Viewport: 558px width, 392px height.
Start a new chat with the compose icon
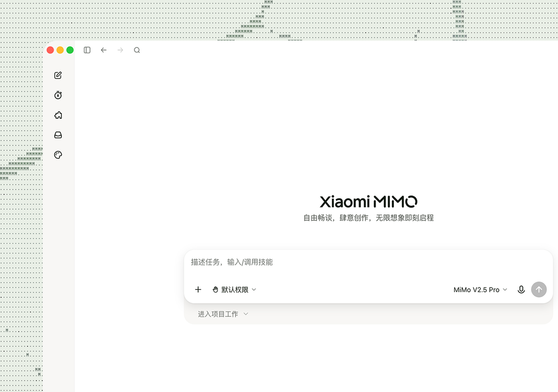[x=58, y=75]
